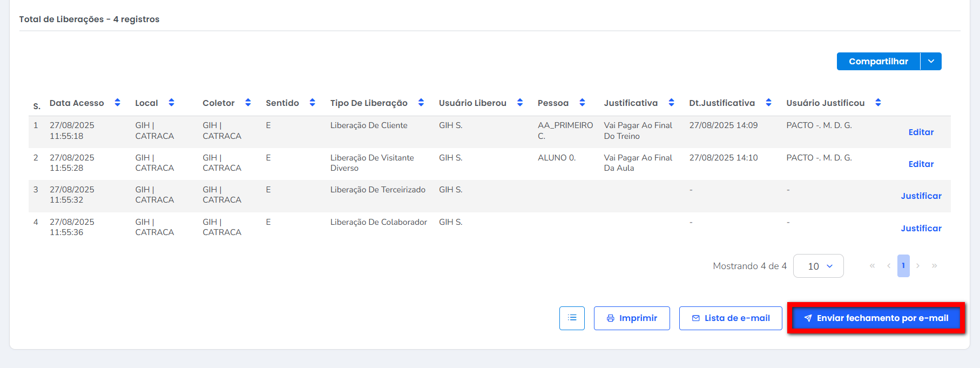
Task: Open Lista de e-mail
Action: [731, 318]
